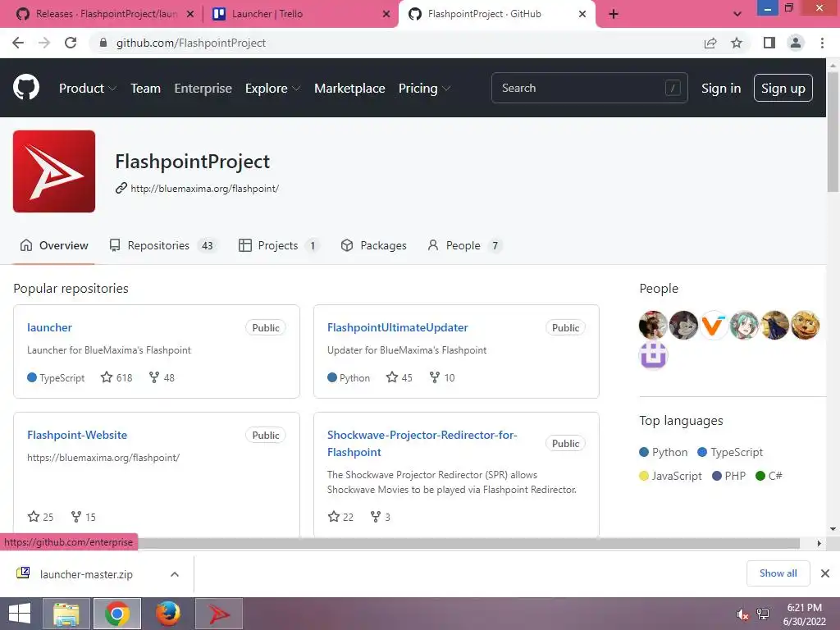Viewport: 840px width, 630px height.
Task: Open Flashpoint launcher from the taskbar
Action: [x=219, y=614]
